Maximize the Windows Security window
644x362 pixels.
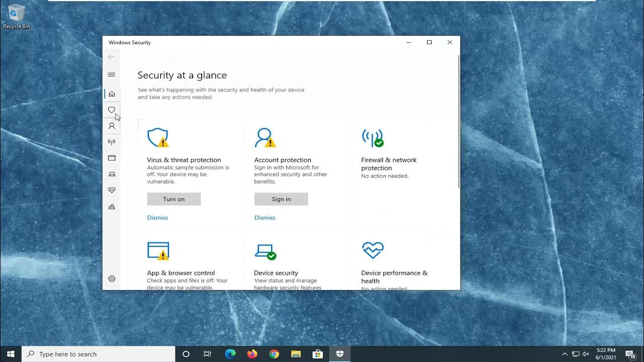click(429, 42)
